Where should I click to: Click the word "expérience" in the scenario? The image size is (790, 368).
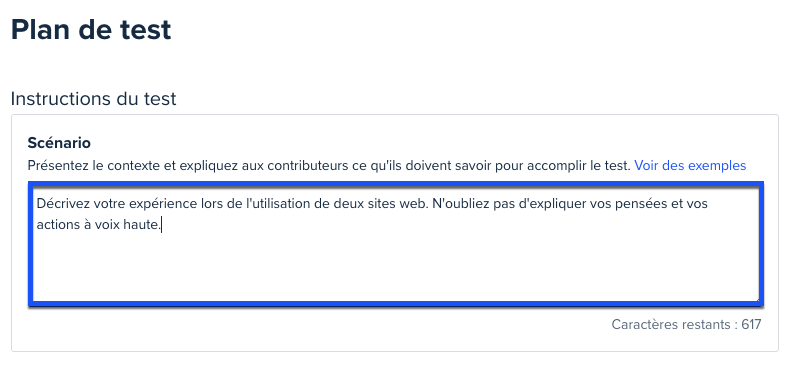166,204
